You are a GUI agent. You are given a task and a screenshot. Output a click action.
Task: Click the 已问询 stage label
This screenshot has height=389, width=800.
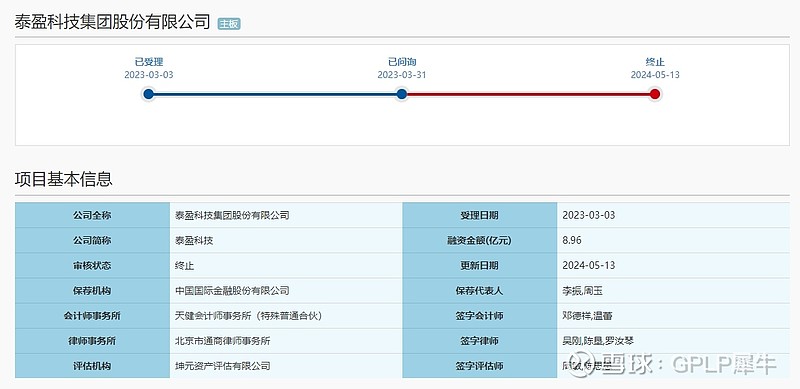tap(402, 62)
